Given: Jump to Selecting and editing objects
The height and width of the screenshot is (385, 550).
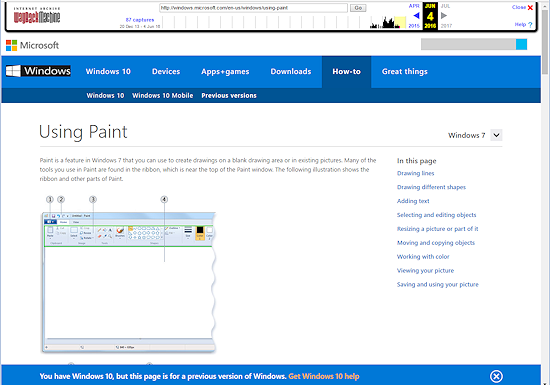Looking at the screenshot, I should click(x=436, y=215).
